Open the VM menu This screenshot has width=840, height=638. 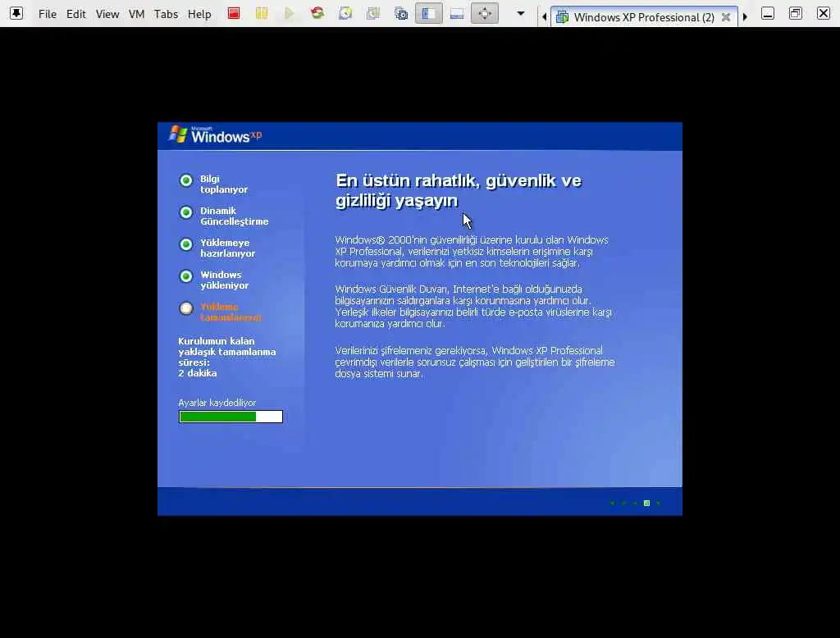[137, 14]
